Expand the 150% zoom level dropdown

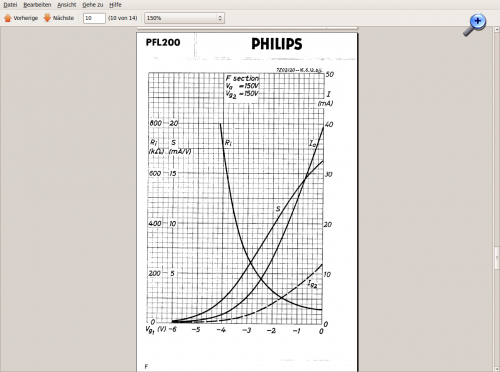(184, 18)
